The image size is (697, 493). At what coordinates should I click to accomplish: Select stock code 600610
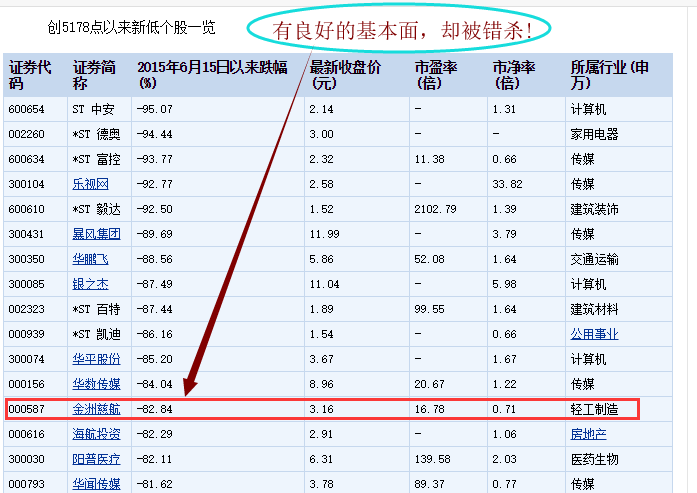26,209
